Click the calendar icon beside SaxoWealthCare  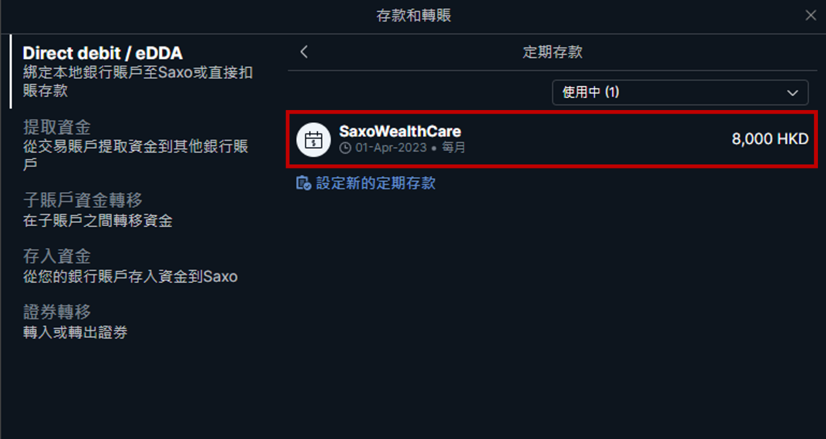[313, 140]
